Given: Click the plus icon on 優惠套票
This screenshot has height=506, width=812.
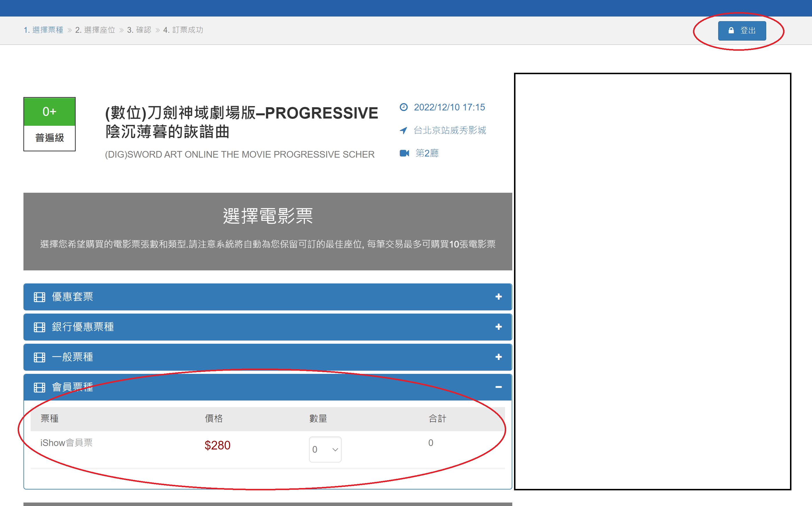Looking at the screenshot, I should [498, 297].
